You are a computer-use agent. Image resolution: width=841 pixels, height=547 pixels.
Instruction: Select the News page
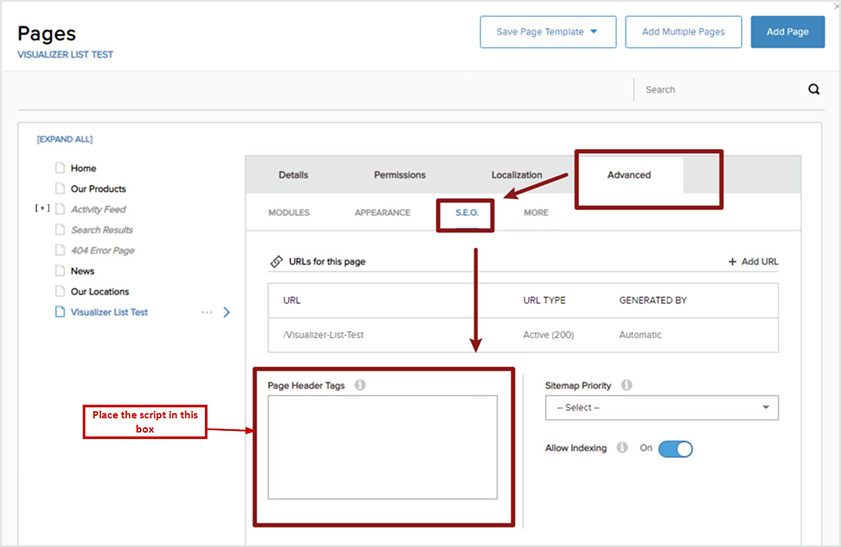pyautogui.click(x=83, y=271)
